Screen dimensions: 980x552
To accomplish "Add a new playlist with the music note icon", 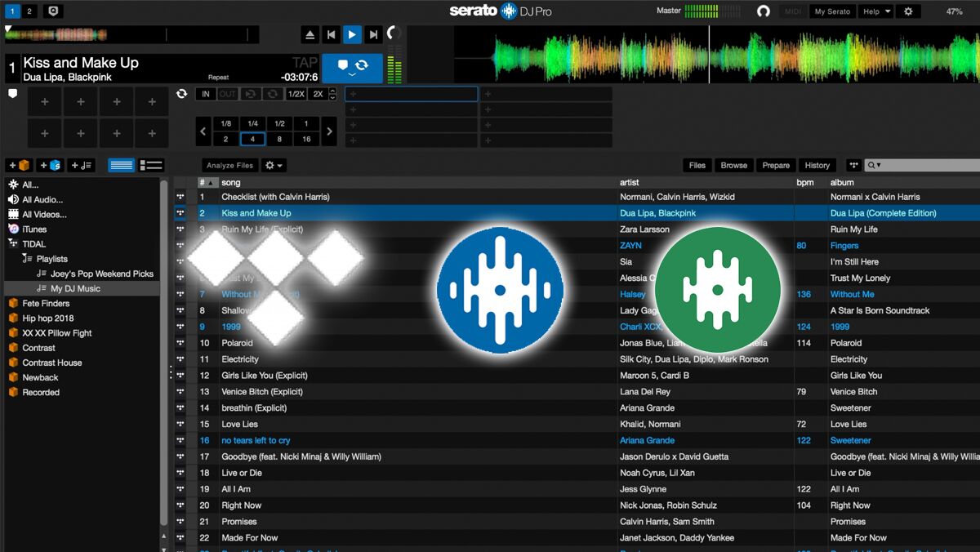I will [x=81, y=165].
